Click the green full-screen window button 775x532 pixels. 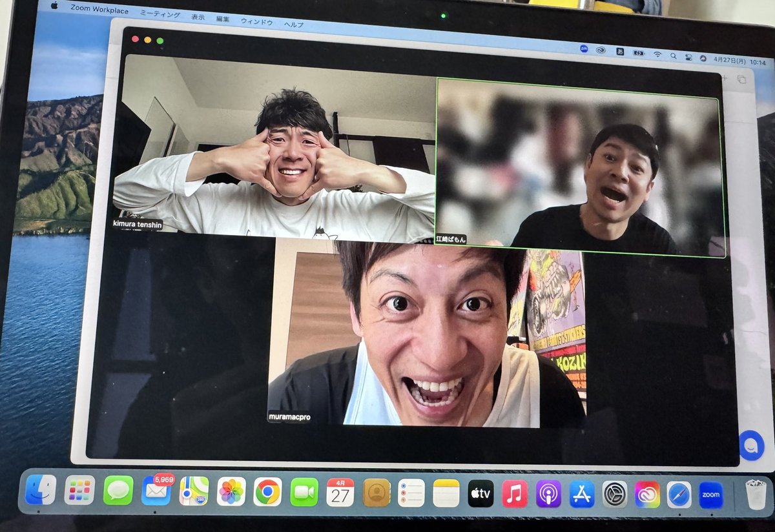160,41
